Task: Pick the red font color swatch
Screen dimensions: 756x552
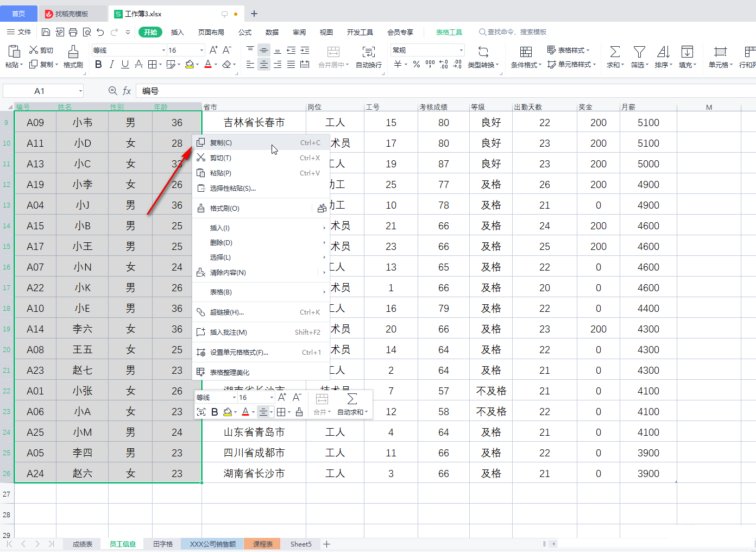Action: (208, 64)
